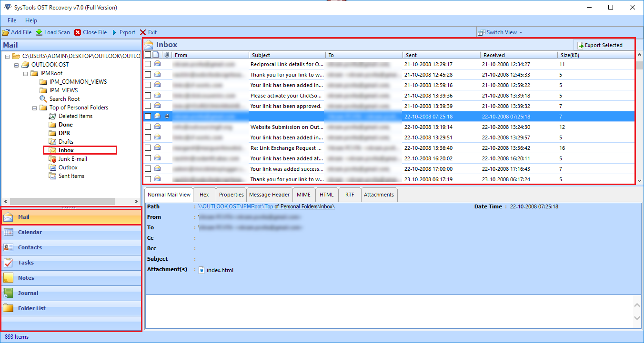The image size is (644, 343).
Task: Open the Help menu
Action: point(31,20)
